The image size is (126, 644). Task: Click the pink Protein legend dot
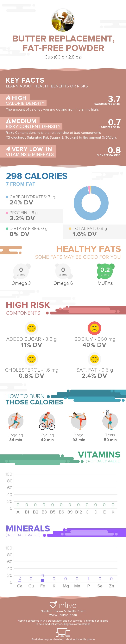7,213
